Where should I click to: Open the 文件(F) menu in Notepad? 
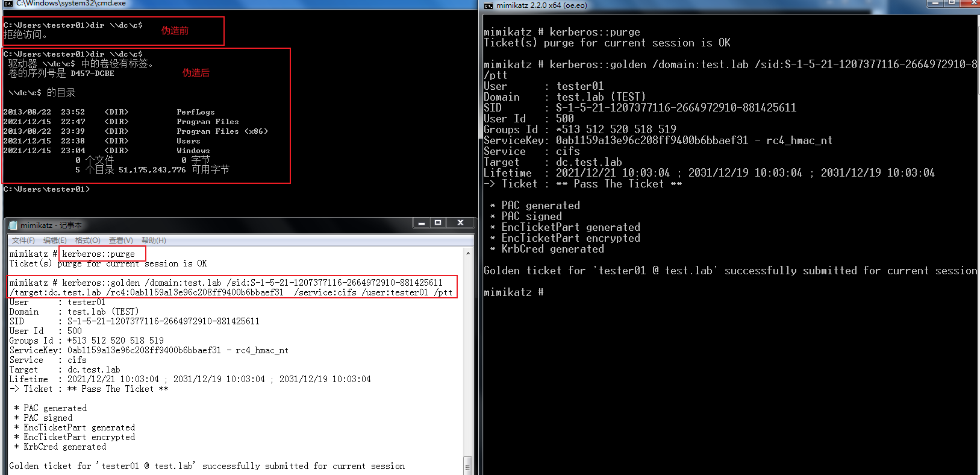pyautogui.click(x=23, y=241)
